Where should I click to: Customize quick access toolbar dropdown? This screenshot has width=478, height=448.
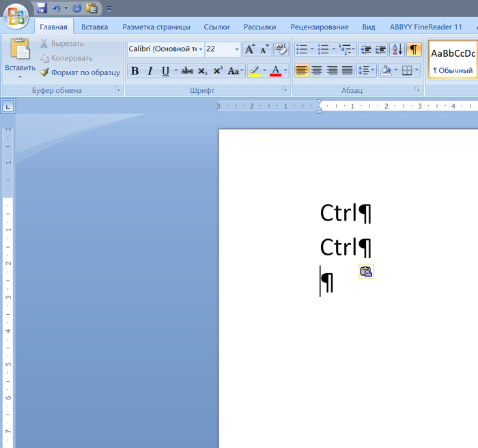tap(109, 9)
